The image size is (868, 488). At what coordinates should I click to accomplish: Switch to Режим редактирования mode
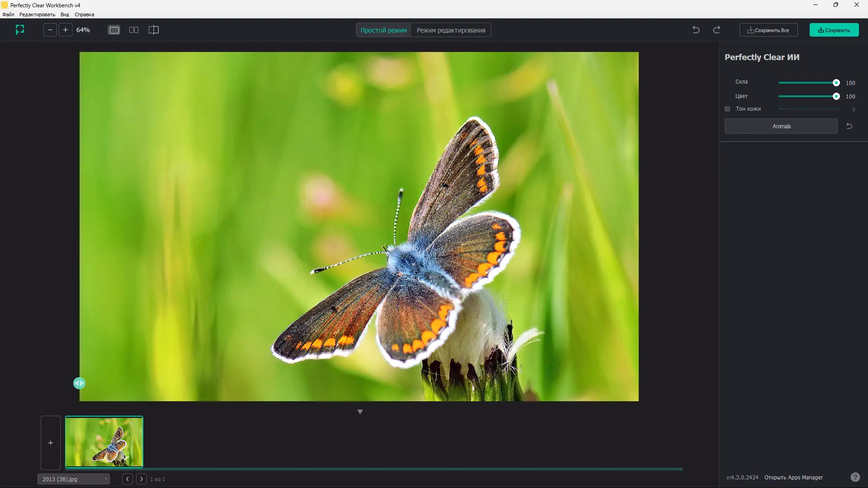(x=451, y=30)
